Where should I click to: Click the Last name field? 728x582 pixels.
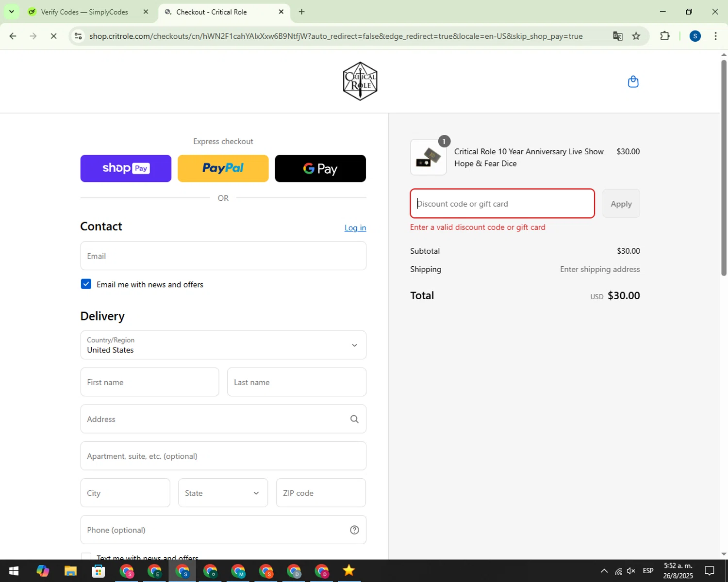coord(297,382)
